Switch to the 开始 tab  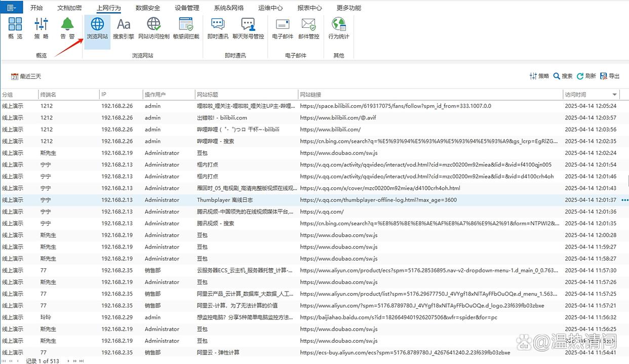coord(36,8)
